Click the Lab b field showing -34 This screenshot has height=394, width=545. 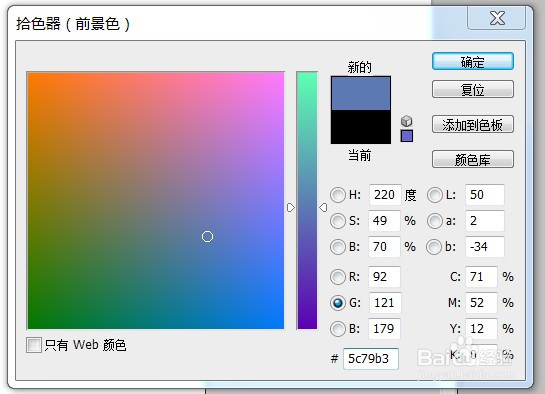tap(485, 247)
